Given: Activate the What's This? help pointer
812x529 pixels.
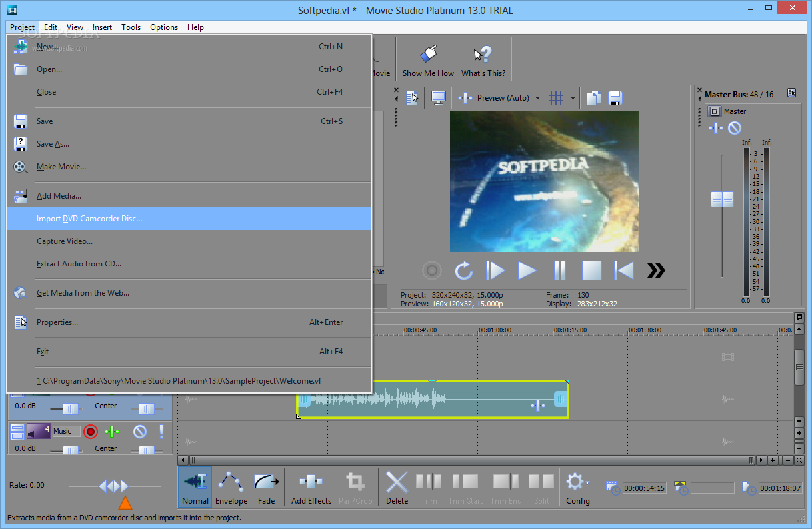Looking at the screenshot, I should click(x=483, y=61).
